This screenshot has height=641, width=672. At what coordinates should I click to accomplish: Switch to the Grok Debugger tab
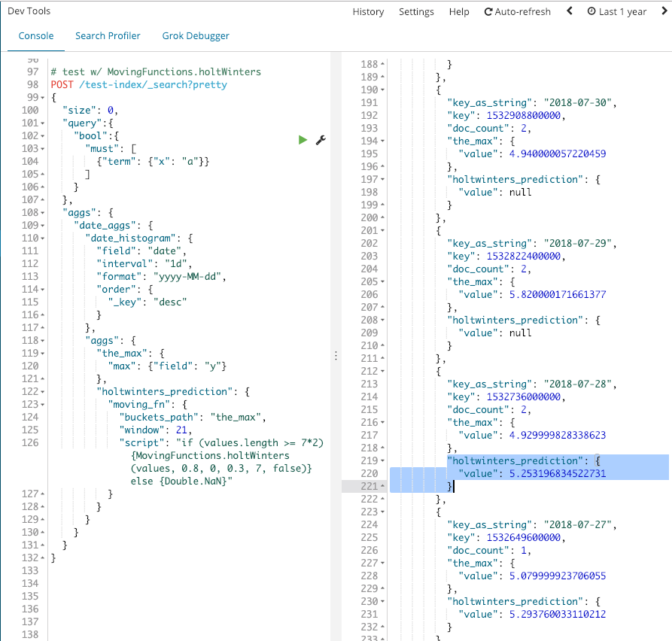coord(196,36)
